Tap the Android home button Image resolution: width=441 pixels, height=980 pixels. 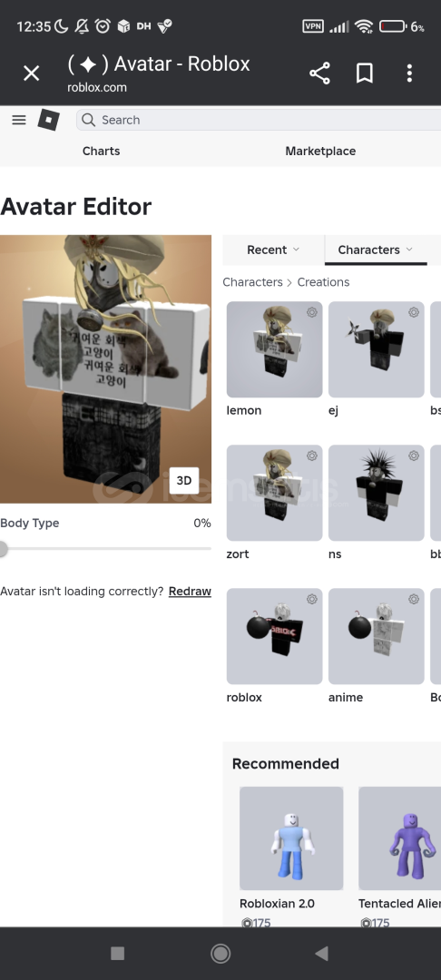(x=220, y=953)
